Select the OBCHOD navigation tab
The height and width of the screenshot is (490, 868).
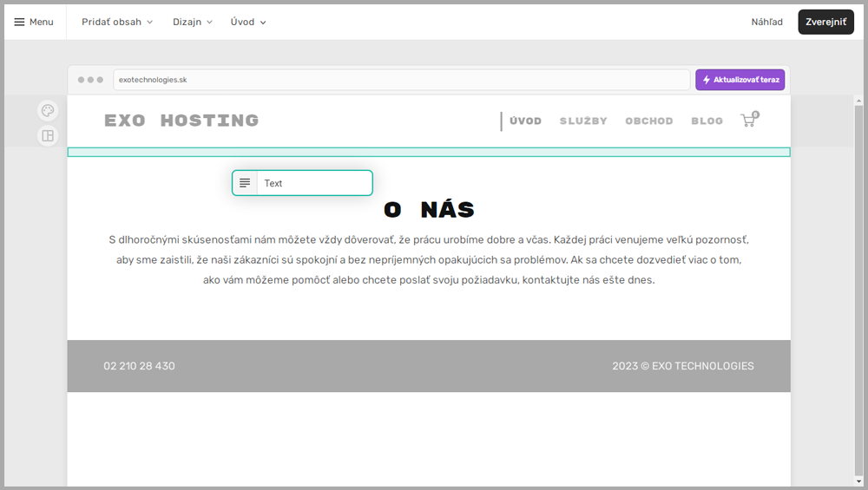click(x=648, y=121)
